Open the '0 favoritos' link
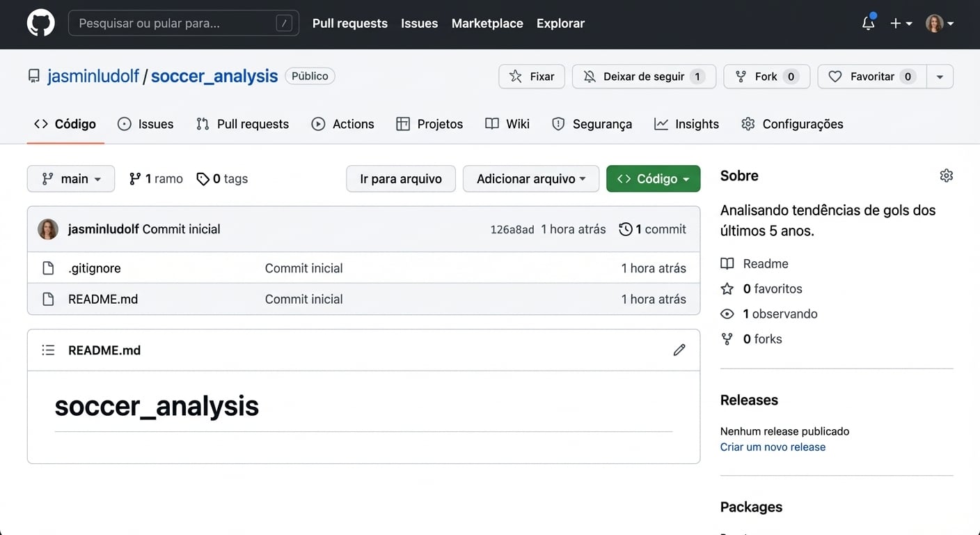 point(762,289)
